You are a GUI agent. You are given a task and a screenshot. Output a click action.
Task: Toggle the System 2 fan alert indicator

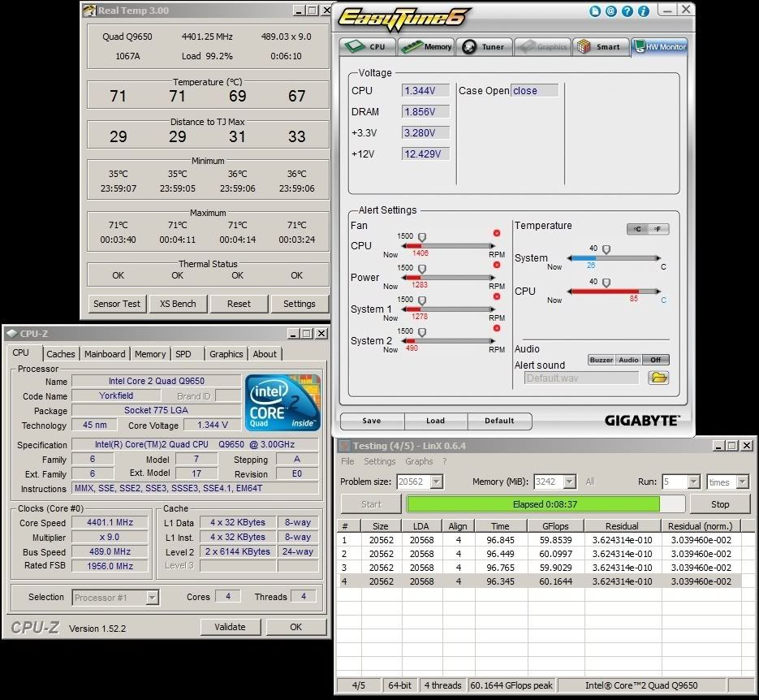(497, 328)
